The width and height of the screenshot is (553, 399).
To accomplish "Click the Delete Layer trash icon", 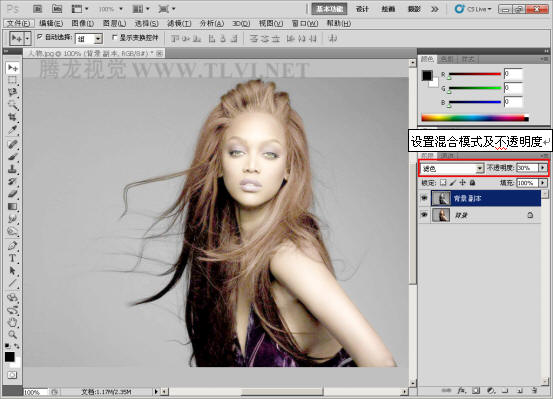I will 535,391.
